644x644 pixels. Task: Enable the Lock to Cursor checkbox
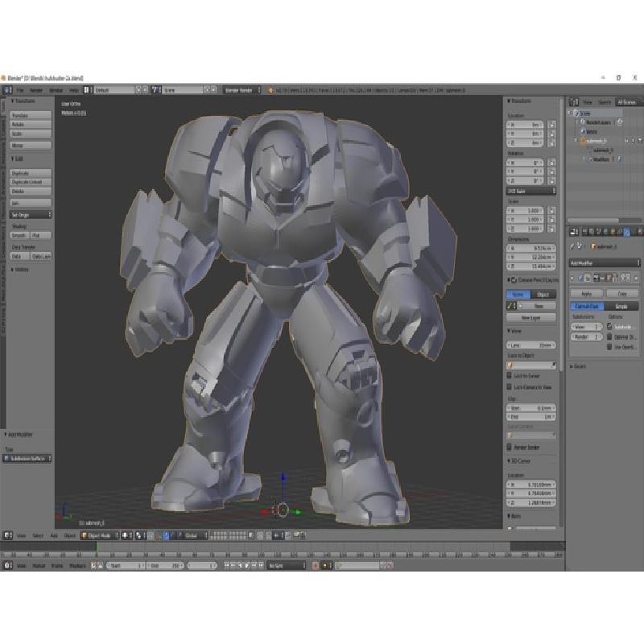click(510, 375)
